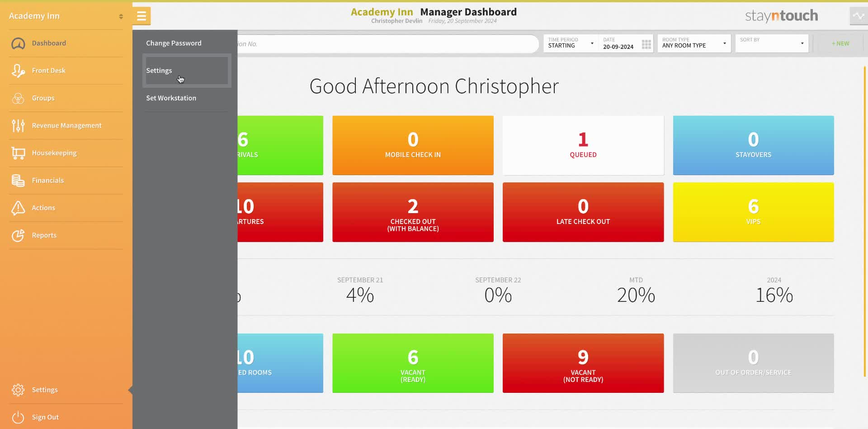Open the Queued tile
The width and height of the screenshot is (868, 429).
pyautogui.click(x=583, y=145)
